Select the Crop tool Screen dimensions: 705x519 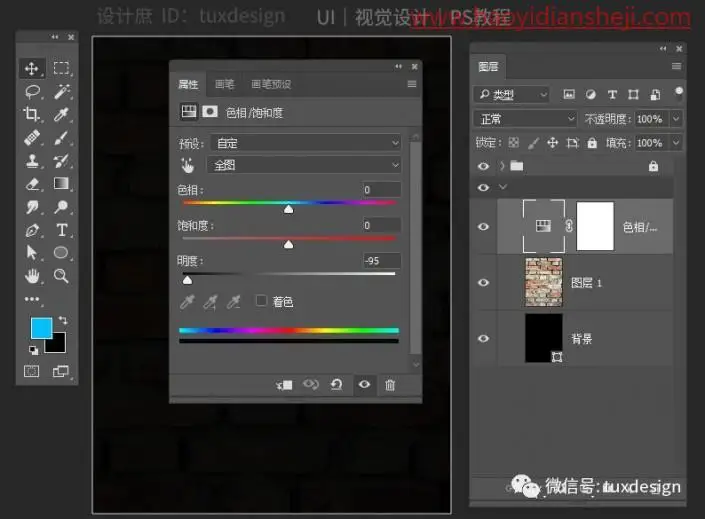tap(32, 114)
